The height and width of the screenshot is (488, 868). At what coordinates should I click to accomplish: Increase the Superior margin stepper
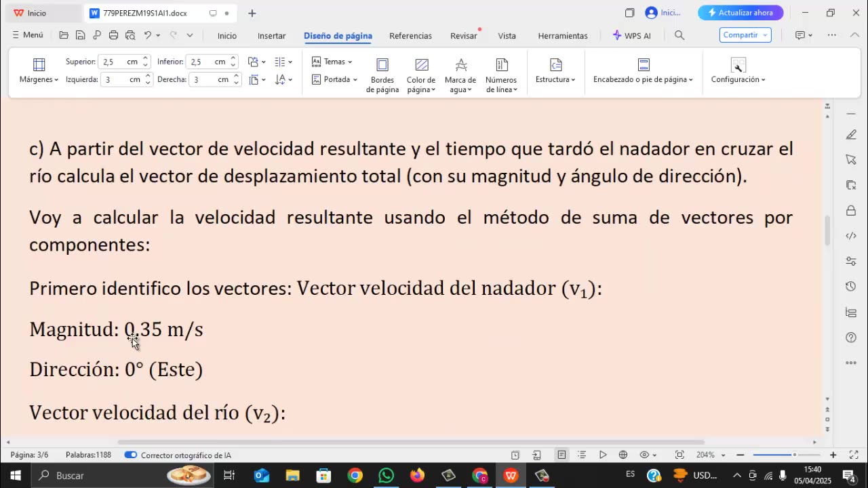[146, 58]
